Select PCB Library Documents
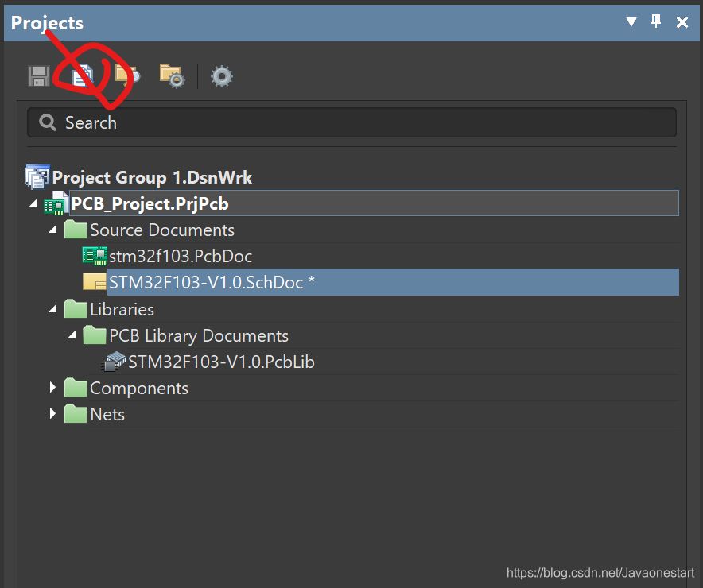Image resolution: width=703 pixels, height=588 pixels. click(199, 336)
